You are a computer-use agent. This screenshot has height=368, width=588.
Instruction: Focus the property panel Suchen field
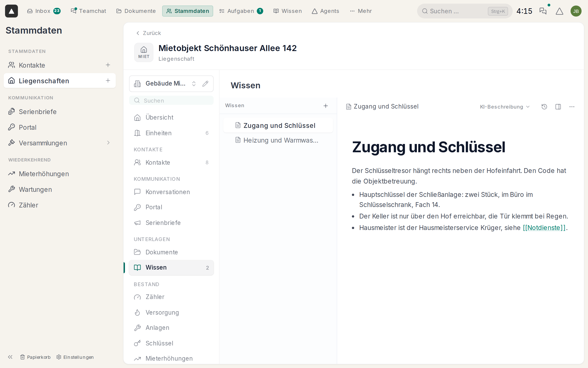point(171,101)
